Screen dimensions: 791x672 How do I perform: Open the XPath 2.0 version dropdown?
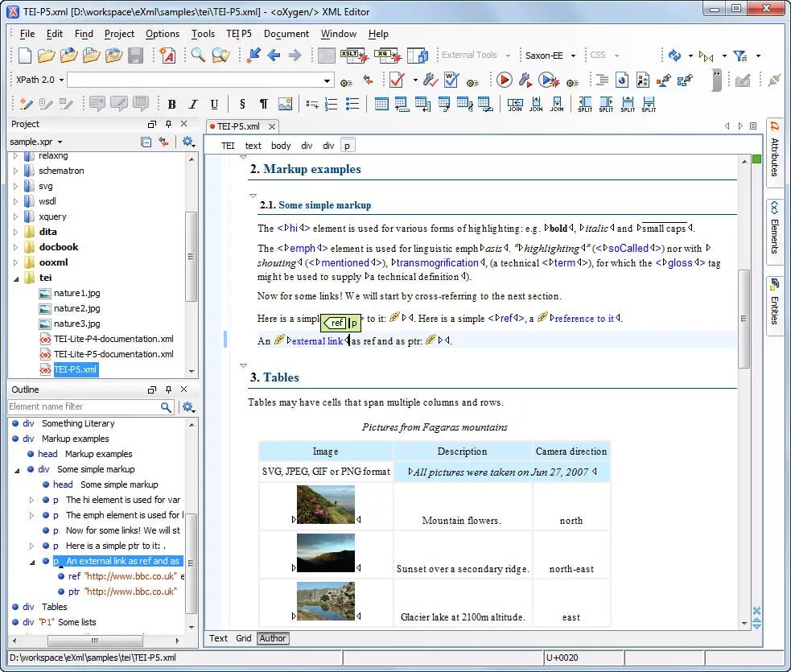click(x=40, y=80)
